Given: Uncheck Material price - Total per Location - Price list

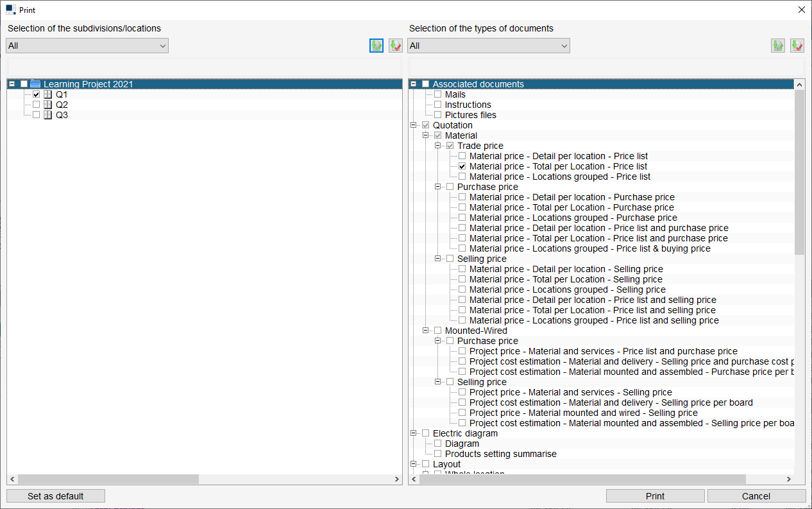Looking at the screenshot, I should [462, 166].
